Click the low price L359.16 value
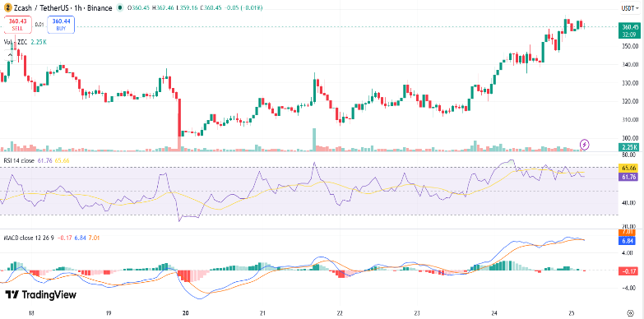644x319 pixels. click(187, 7)
